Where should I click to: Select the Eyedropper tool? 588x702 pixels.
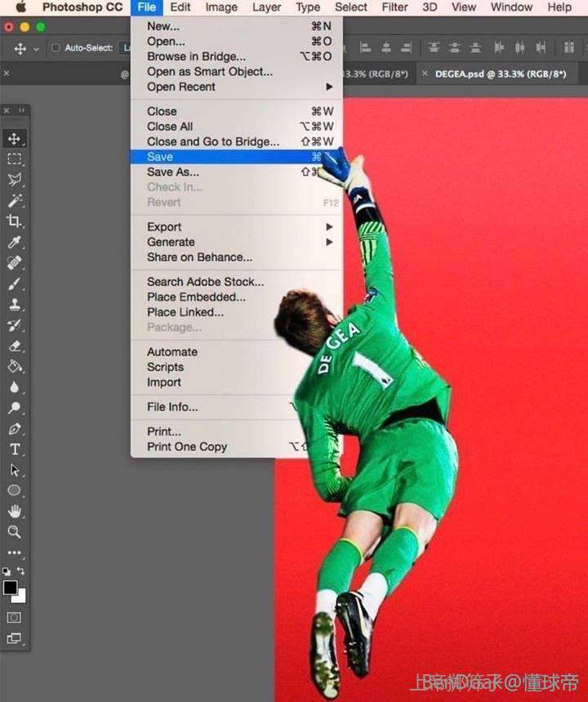pos(14,242)
